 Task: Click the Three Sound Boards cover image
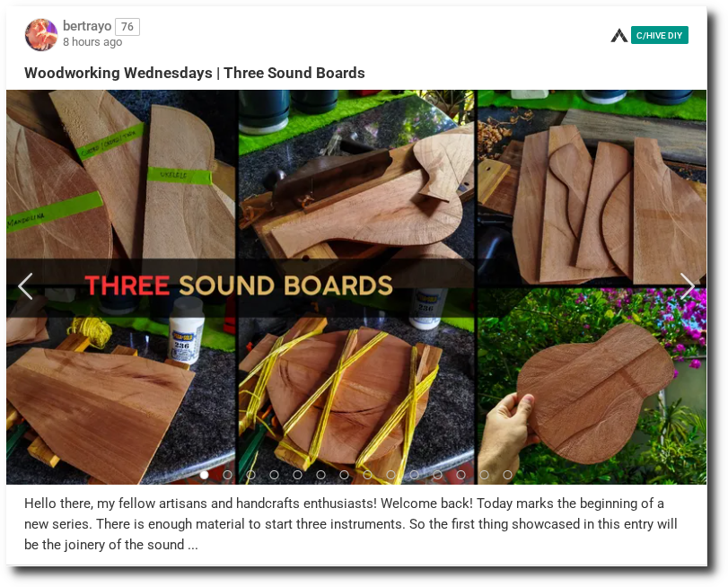click(356, 287)
